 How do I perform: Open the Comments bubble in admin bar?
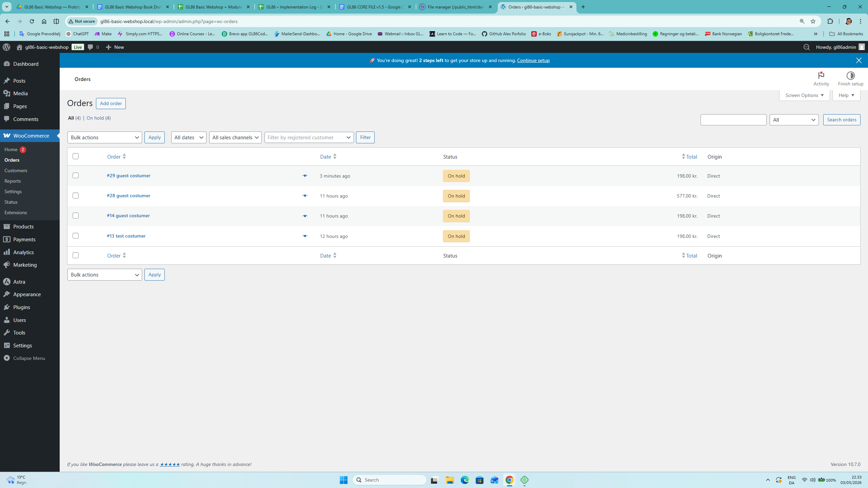point(93,47)
